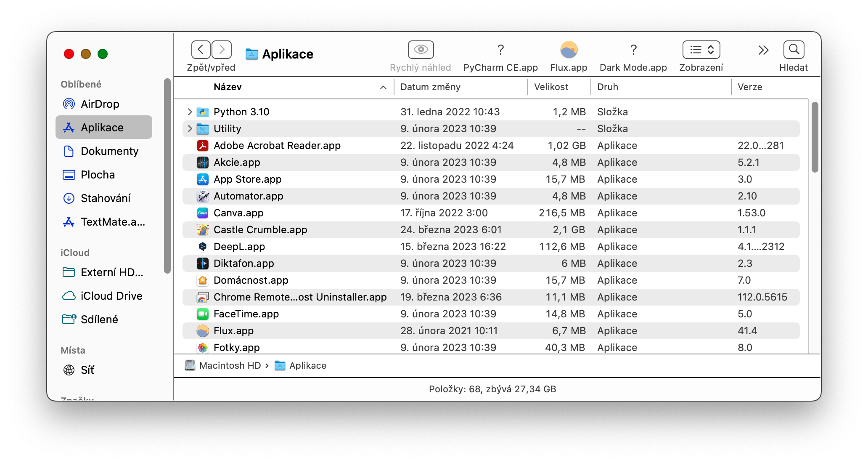Select the App Store.app icon
868x463 pixels.
point(203,179)
